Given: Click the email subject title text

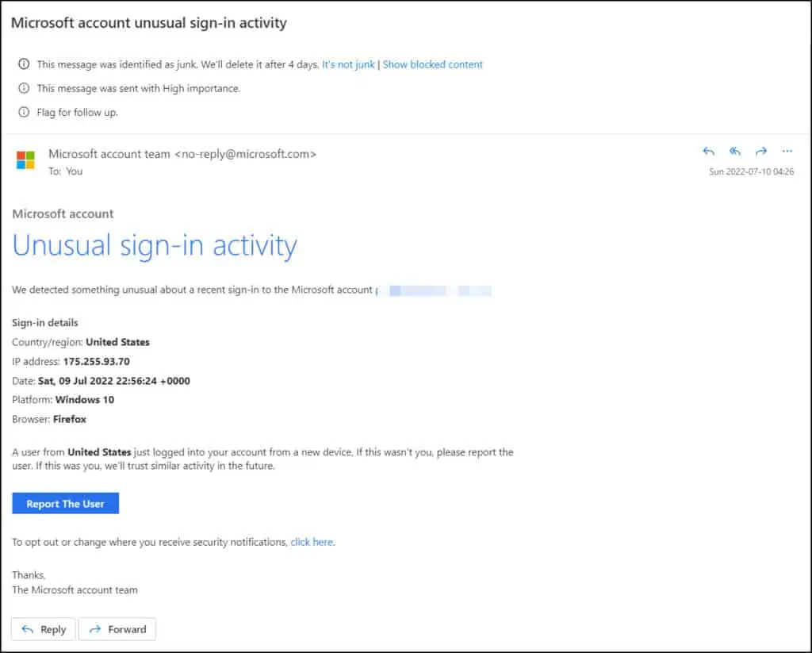Looking at the screenshot, I should [x=148, y=23].
